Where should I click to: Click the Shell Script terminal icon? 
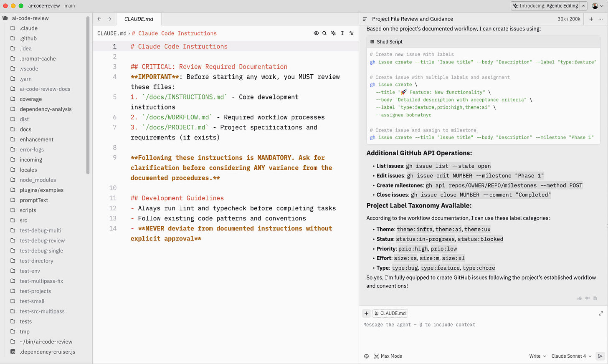click(372, 42)
